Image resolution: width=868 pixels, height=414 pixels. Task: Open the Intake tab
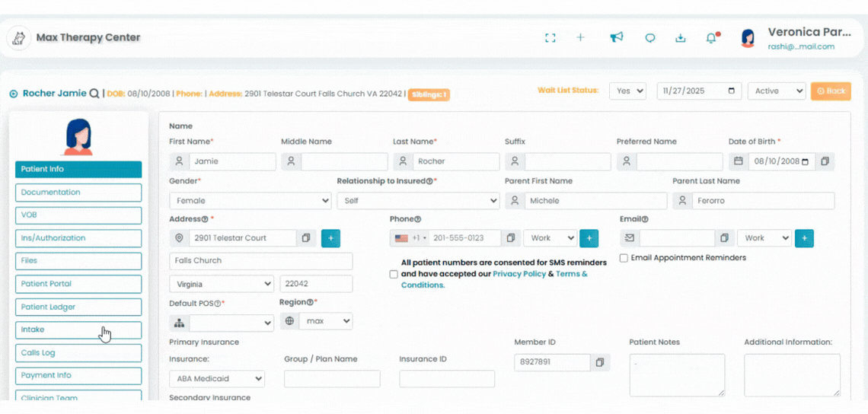coord(78,330)
